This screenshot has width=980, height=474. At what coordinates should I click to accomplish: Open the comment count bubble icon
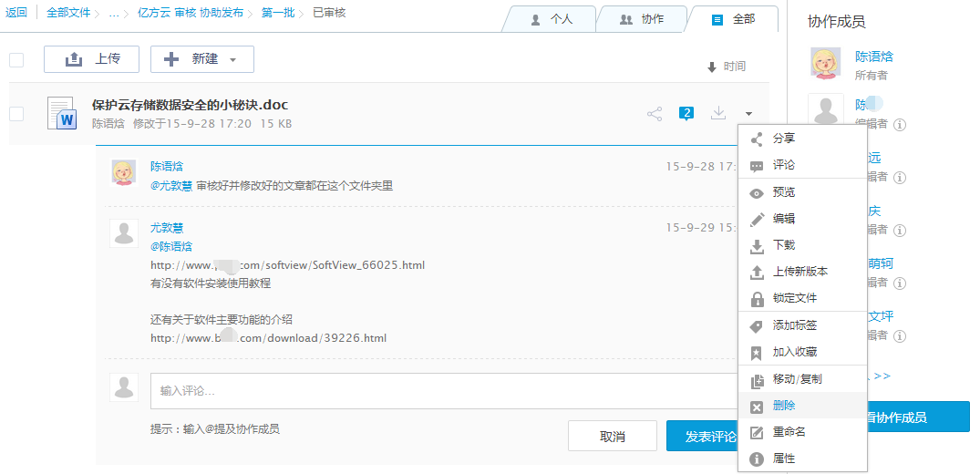[x=686, y=113]
